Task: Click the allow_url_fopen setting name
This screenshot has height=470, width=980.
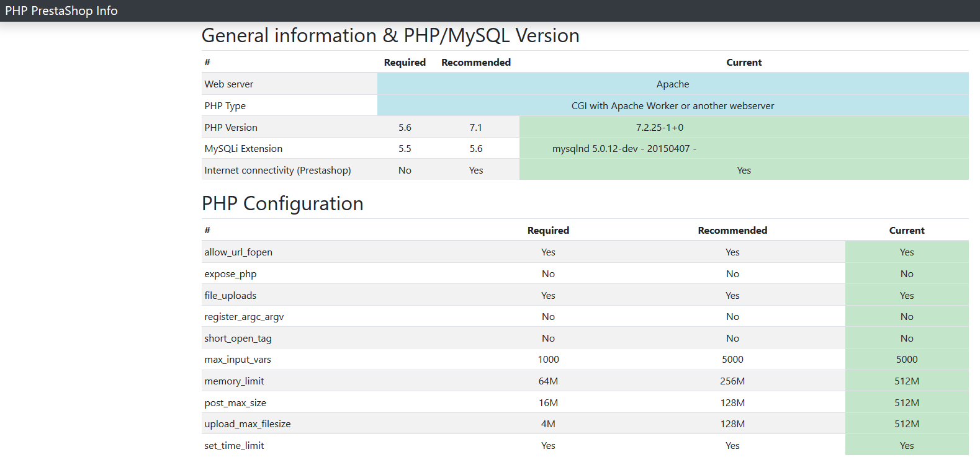Action: [x=238, y=252]
